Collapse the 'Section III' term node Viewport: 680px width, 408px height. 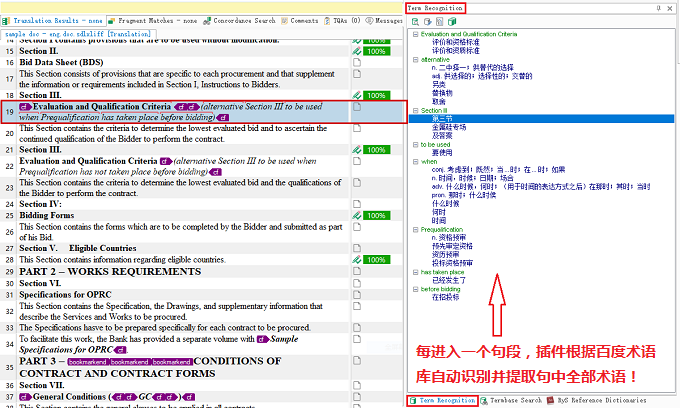point(415,111)
